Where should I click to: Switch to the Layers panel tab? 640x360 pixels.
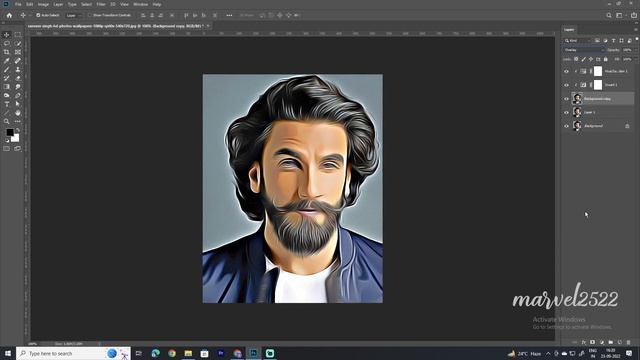pos(569,30)
